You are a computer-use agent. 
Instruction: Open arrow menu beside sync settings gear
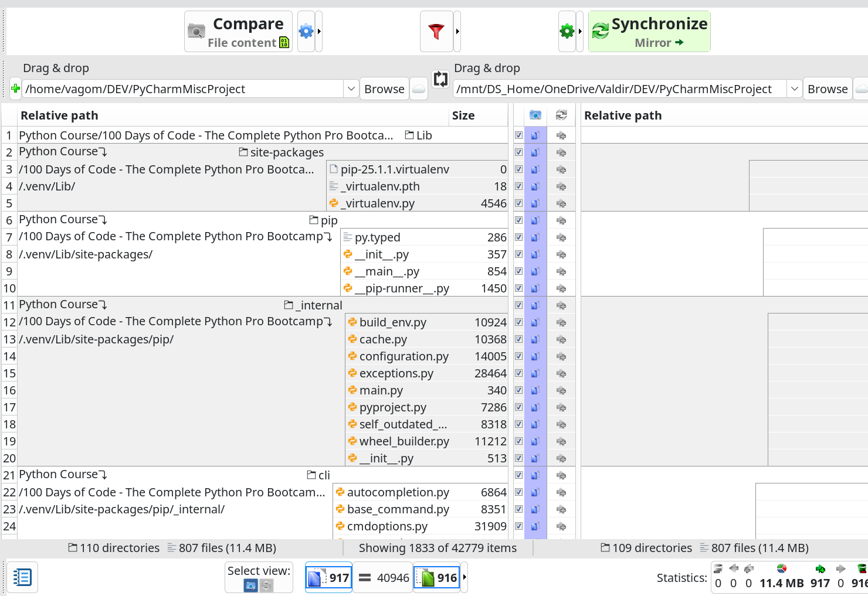[579, 32]
